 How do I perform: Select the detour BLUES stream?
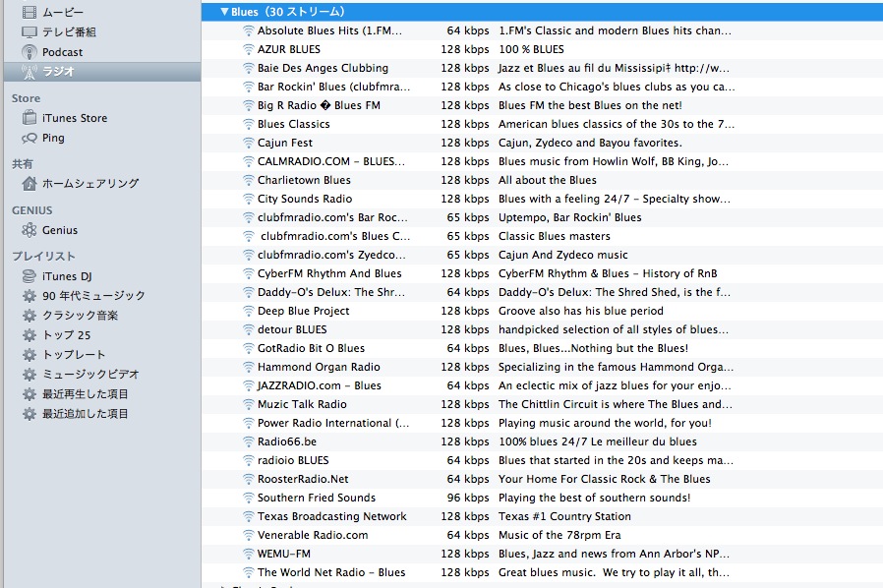(x=292, y=329)
